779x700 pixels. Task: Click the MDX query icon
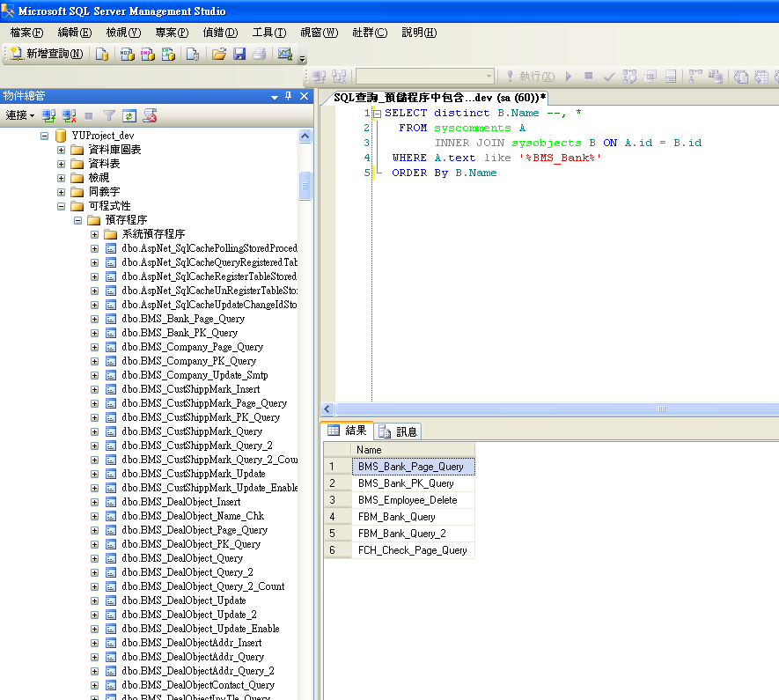click(x=127, y=54)
